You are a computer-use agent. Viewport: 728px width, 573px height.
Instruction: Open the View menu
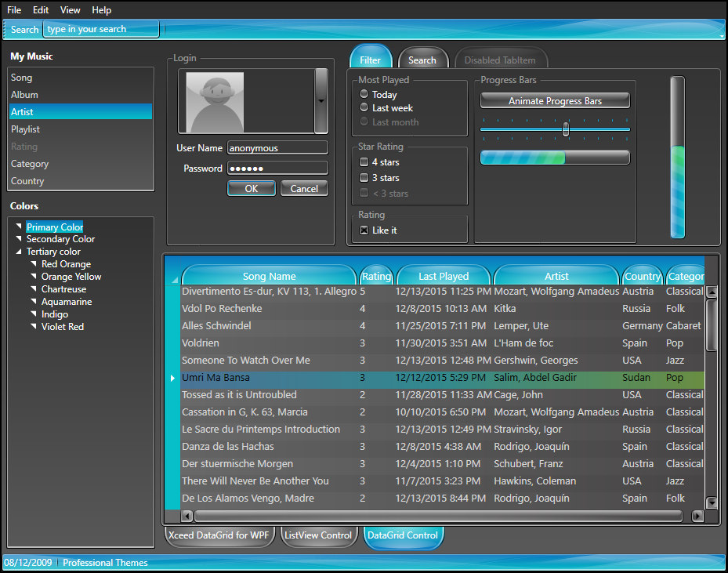point(70,10)
